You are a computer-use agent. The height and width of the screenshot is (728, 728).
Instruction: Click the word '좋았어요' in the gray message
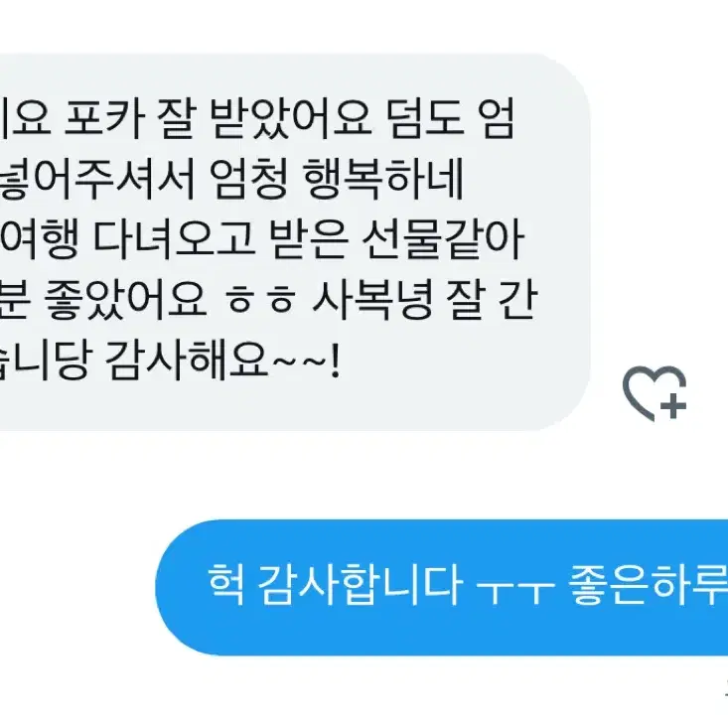point(124,300)
